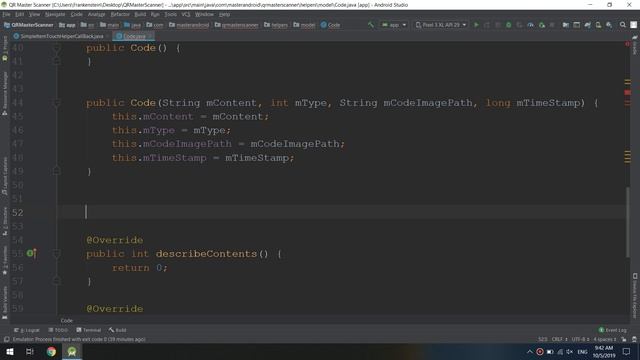The width and height of the screenshot is (640, 360).
Task: Click the volume icon in system tray
Action: point(570,351)
